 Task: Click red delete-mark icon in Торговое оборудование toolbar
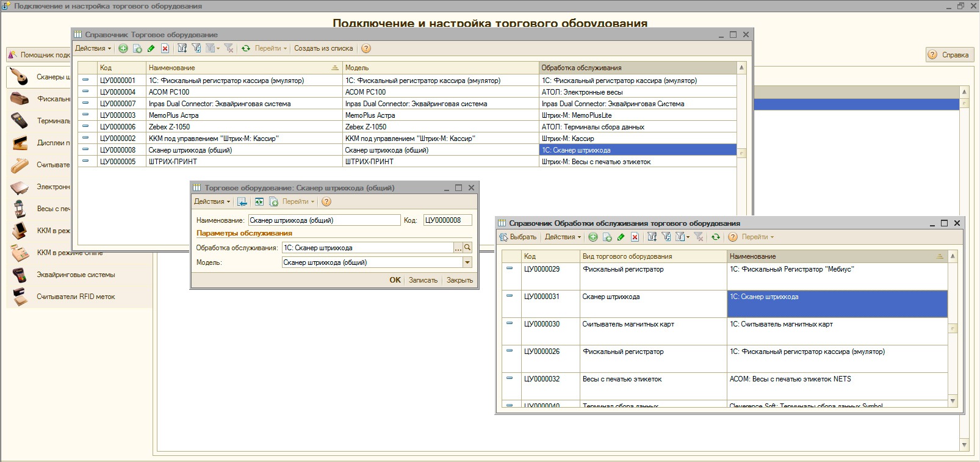(165, 48)
